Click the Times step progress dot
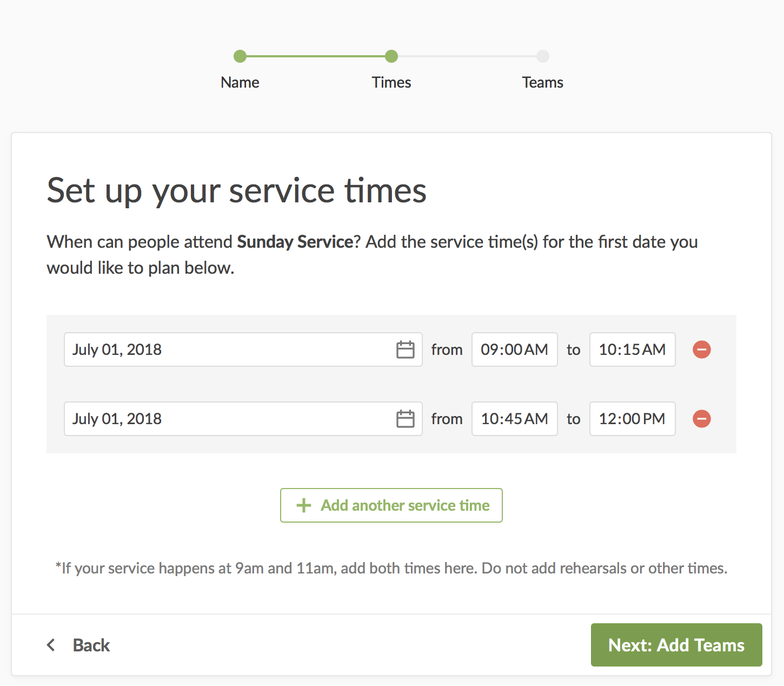 [x=391, y=56]
